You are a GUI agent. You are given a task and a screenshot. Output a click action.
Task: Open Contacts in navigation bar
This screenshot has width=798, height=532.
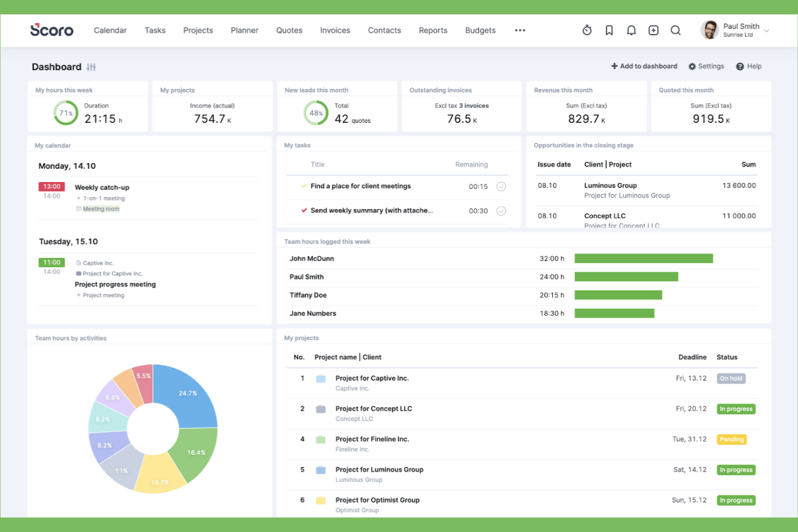384,30
